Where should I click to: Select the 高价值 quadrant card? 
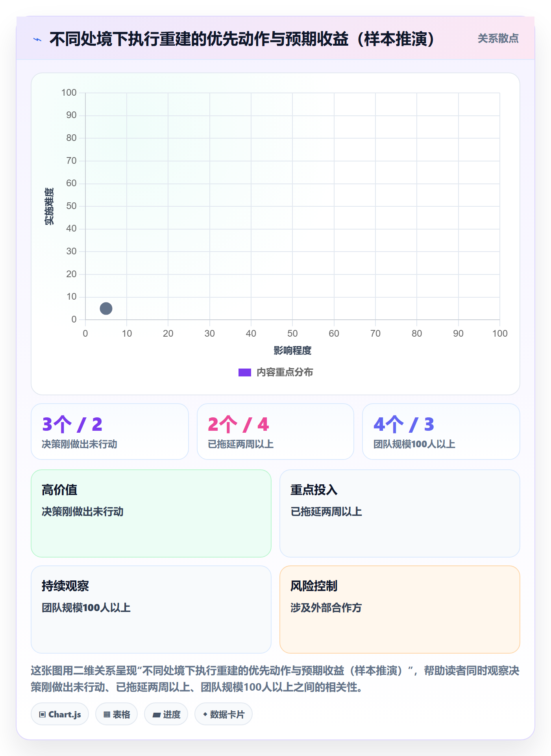click(x=151, y=513)
